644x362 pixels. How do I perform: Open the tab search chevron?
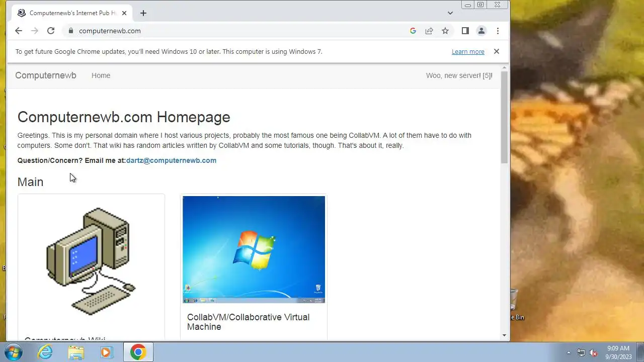click(450, 13)
